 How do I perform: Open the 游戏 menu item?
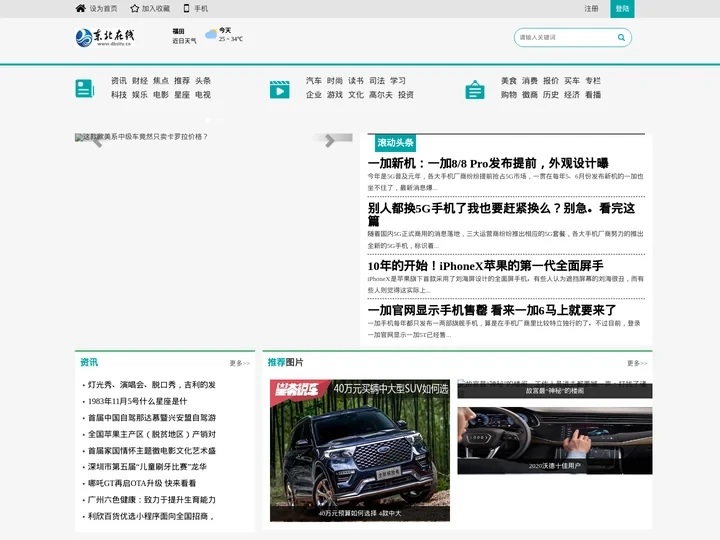click(x=335, y=95)
